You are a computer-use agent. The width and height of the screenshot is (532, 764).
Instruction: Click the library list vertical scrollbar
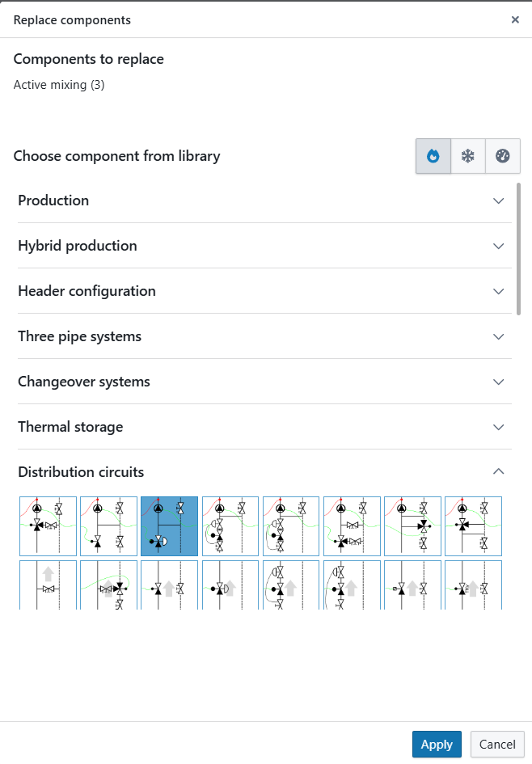(518, 249)
